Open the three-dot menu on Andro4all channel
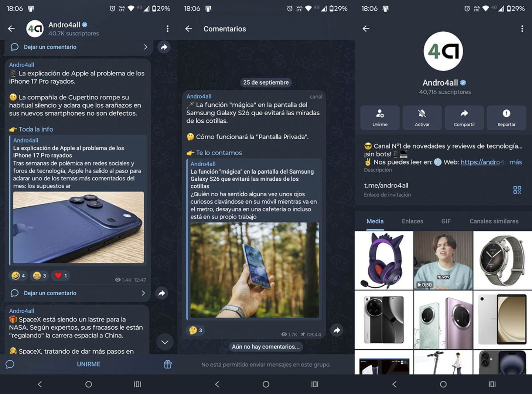532x394 pixels. (x=168, y=28)
